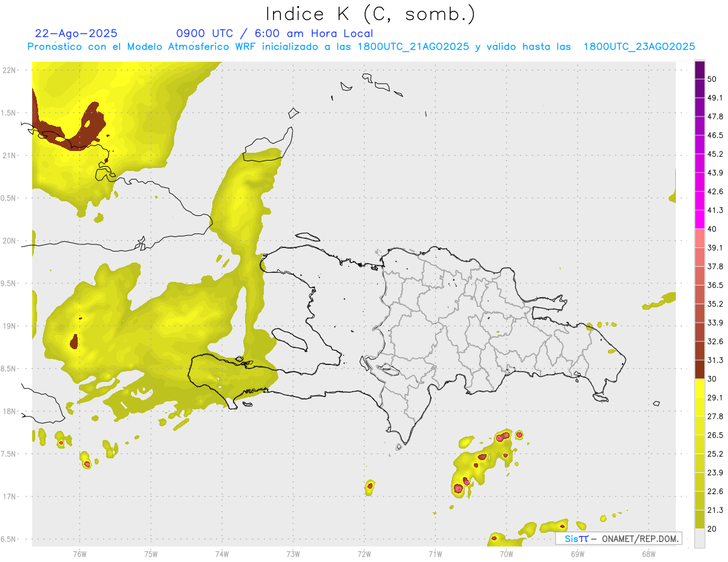Pick the bright yellow swatch between 29.1 and 30
Image resolution: width=728 pixels, height=562 pixels.
(699, 388)
